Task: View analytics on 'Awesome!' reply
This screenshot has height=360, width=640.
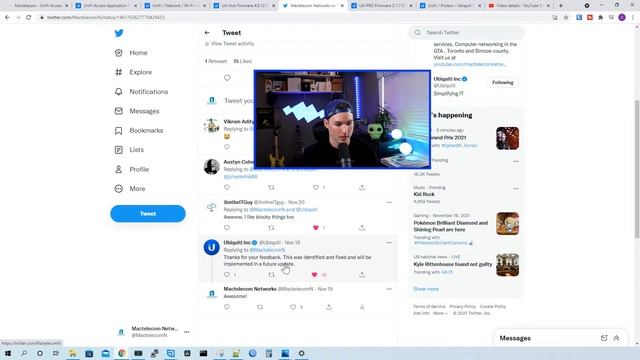Action: 362,307
